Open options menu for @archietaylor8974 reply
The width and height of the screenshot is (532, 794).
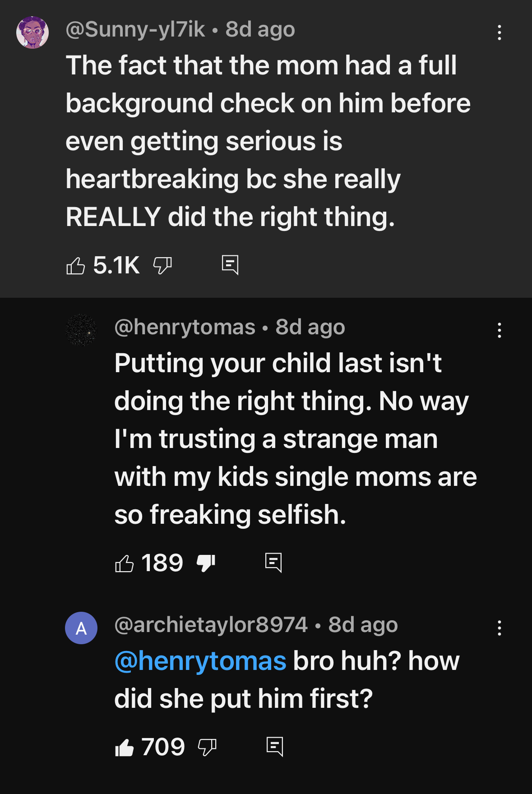click(x=499, y=628)
